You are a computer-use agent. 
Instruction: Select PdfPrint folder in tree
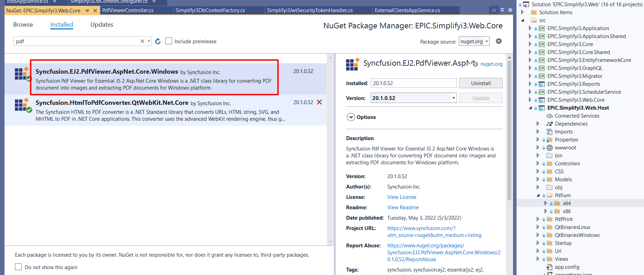564,219
